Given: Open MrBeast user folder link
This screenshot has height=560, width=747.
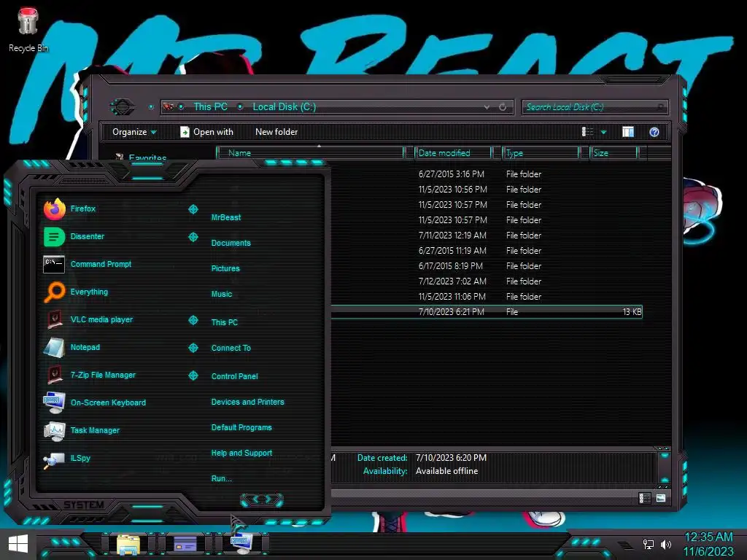Looking at the screenshot, I should click(226, 217).
